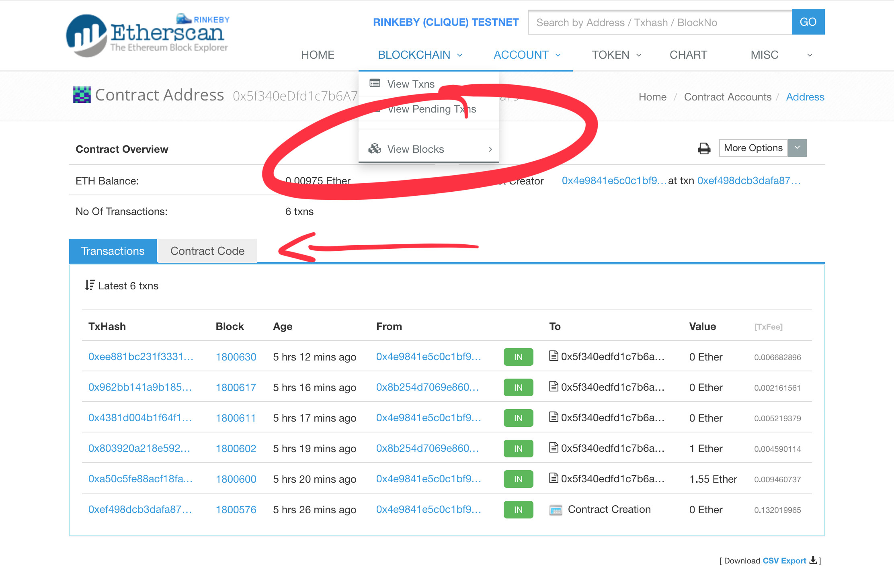Click the address search input field
The width and height of the screenshot is (894, 588).
[x=660, y=22]
